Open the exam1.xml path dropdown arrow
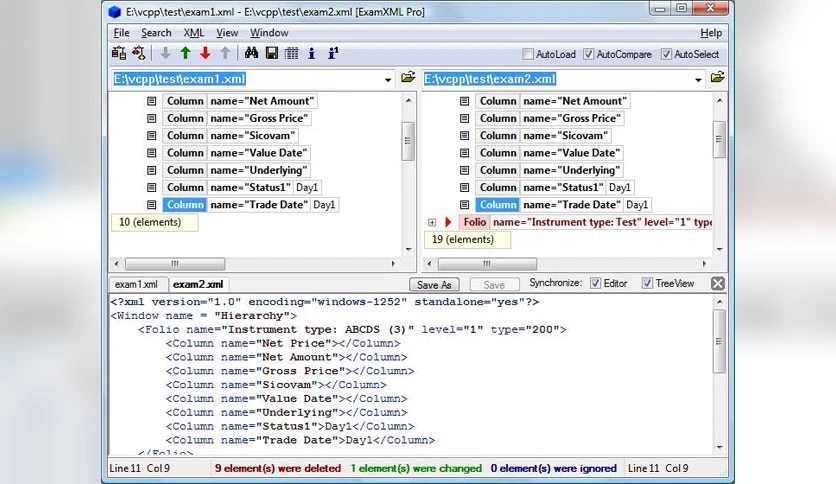The image size is (836, 484). (x=388, y=80)
